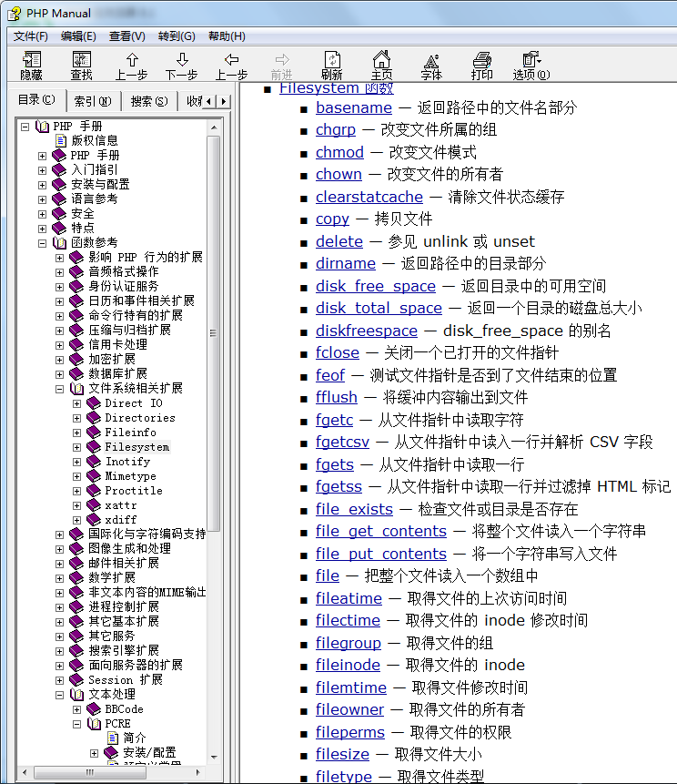Select the Mimetype tree item
This screenshot has height=784, width=677.
click(x=130, y=476)
